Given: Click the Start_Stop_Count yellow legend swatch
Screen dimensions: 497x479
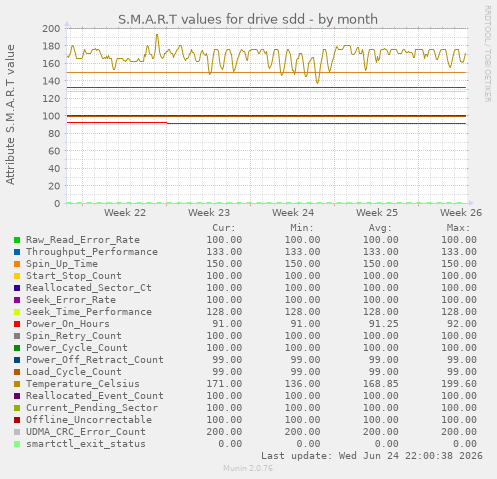Looking at the screenshot, I should 17,276.
